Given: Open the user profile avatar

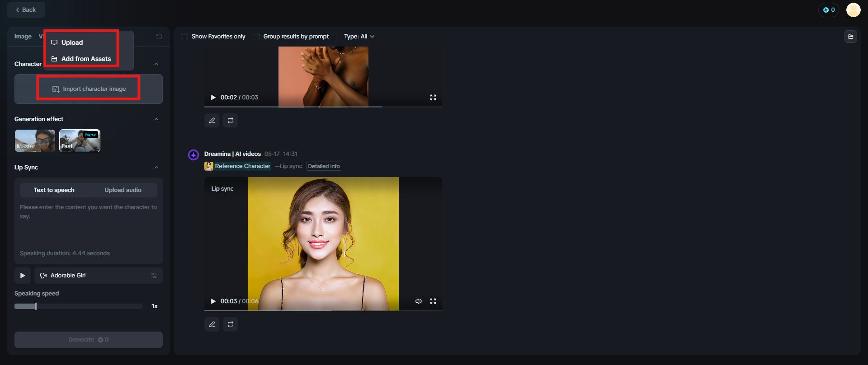Looking at the screenshot, I should 853,10.
